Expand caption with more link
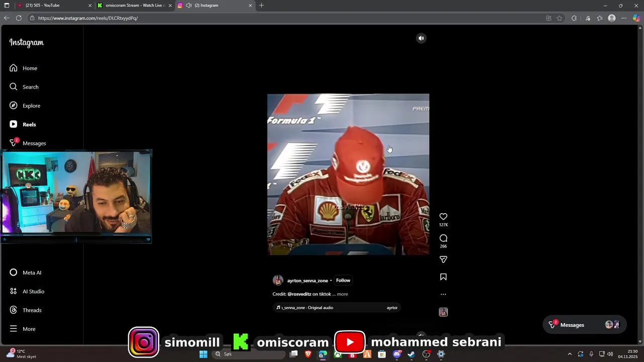 coord(342,294)
